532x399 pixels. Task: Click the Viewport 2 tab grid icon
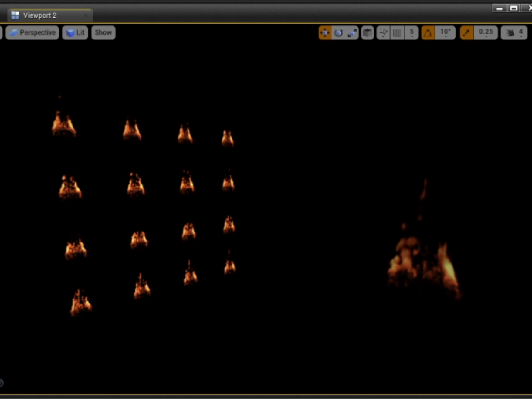[15, 15]
